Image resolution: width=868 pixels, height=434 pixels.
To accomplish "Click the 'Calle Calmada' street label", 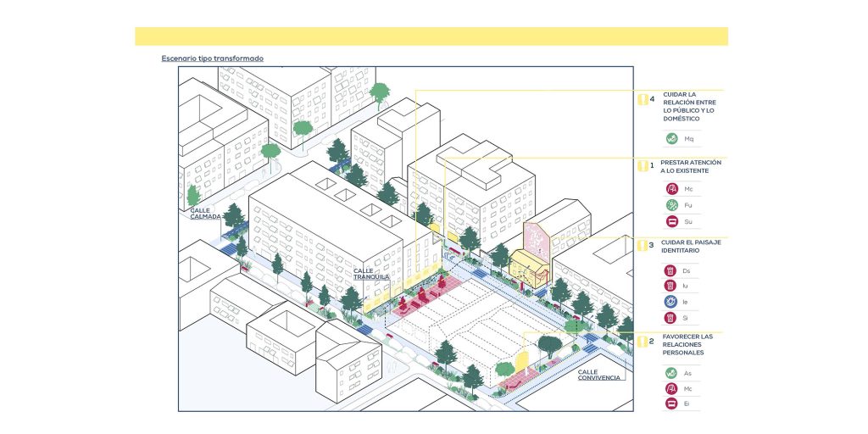I will (x=205, y=213).
